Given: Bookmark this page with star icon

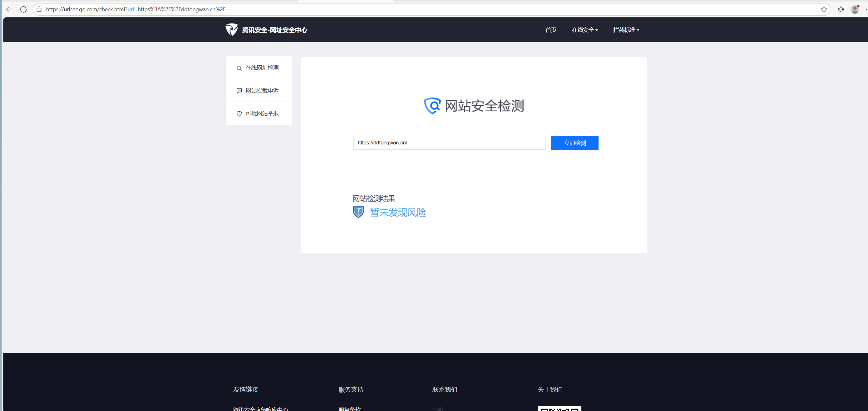Looking at the screenshot, I should (x=824, y=9).
